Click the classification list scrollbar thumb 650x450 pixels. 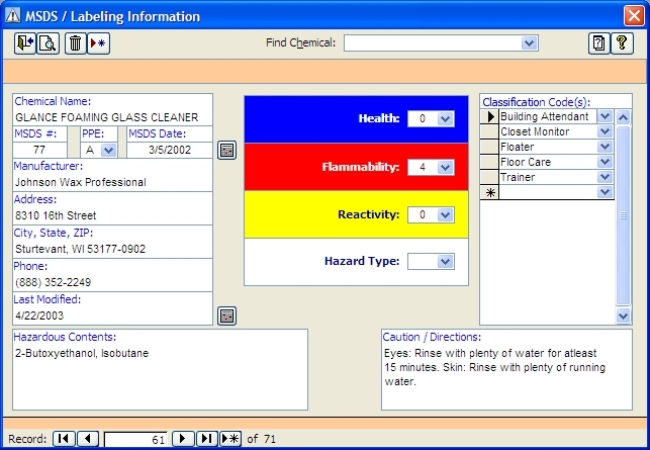(623, 215)
